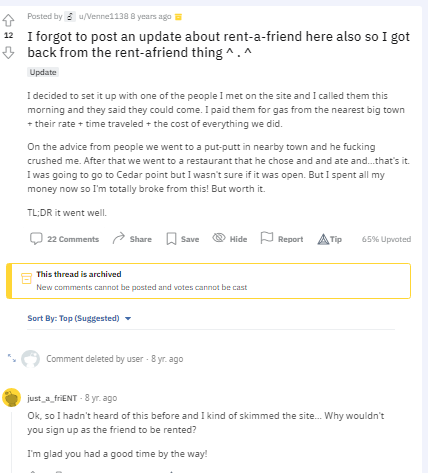Click the Tip triangle icon
428x473 pixels.
323,239
